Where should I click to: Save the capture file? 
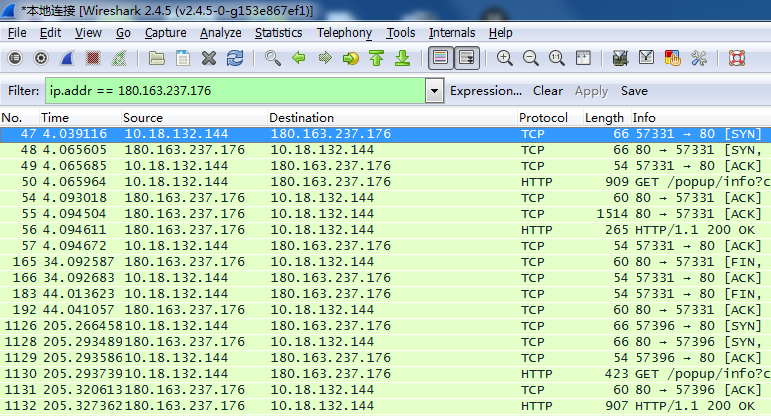(182, 58)
